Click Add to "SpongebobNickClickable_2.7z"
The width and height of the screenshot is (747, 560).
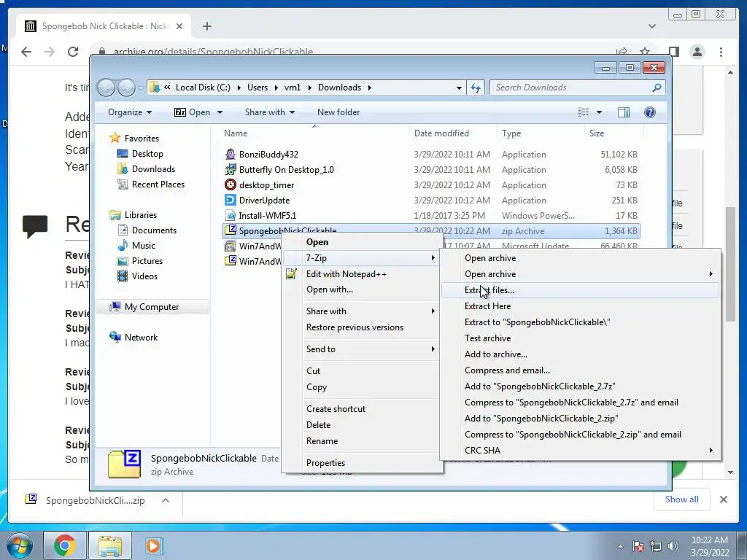point(580,386)
